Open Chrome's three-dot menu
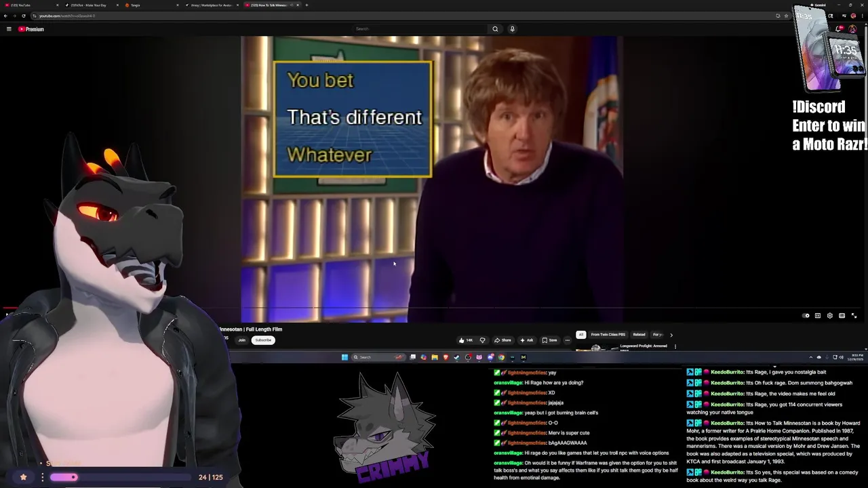868x488 pixels. (x=863, y=16)
